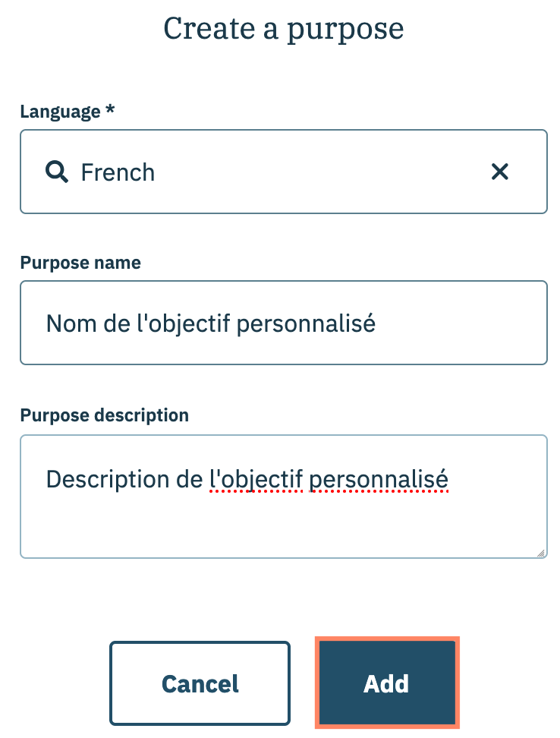Click the "Purpose name" label
The width and height of the screenshot is (560, 738).
[80, 263]
